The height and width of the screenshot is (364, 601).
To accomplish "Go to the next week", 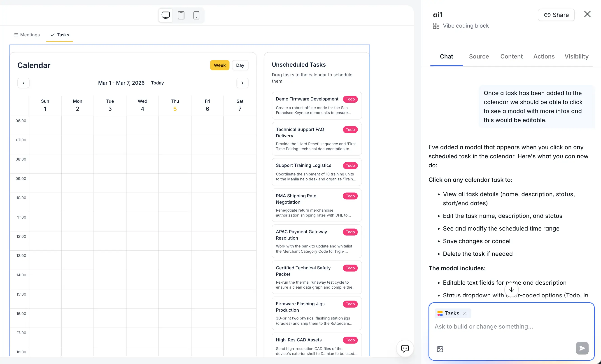I will tap(242, 83).
